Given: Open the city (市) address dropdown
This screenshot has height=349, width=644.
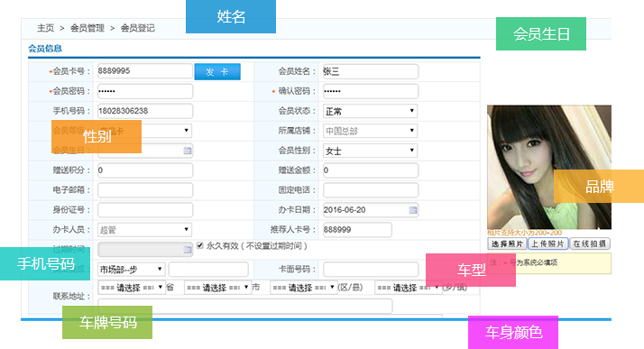Looking at the screenshot, I should [217, 288].
